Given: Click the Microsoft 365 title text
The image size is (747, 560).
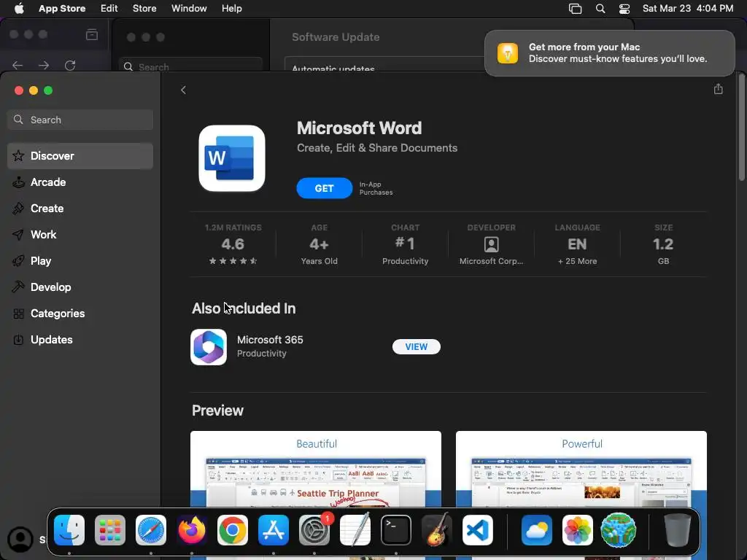Looking at the screenshot, I should coord(270,340).
